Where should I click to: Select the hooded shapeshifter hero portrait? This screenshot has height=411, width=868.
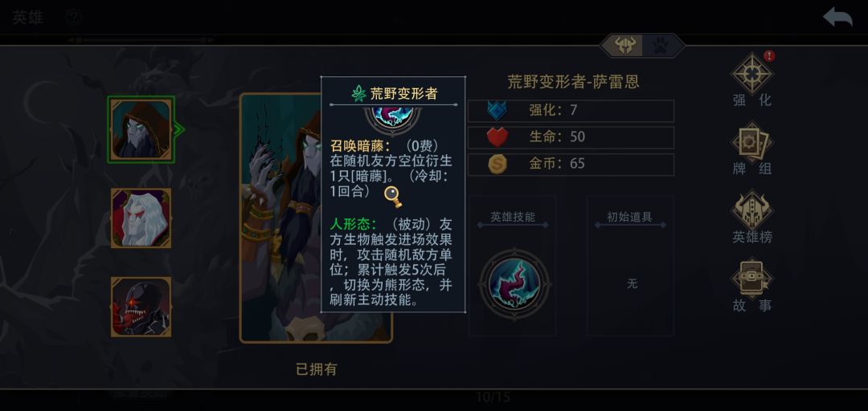click(x=141, y=129)
